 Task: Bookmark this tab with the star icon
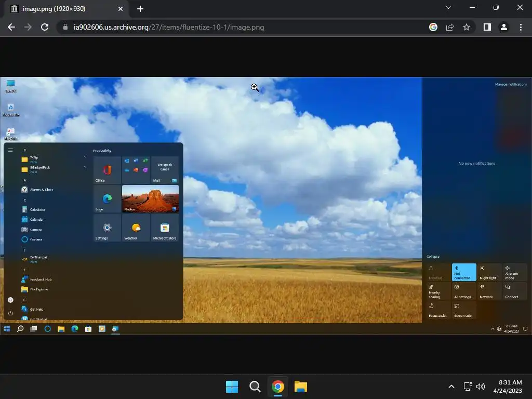467,27
